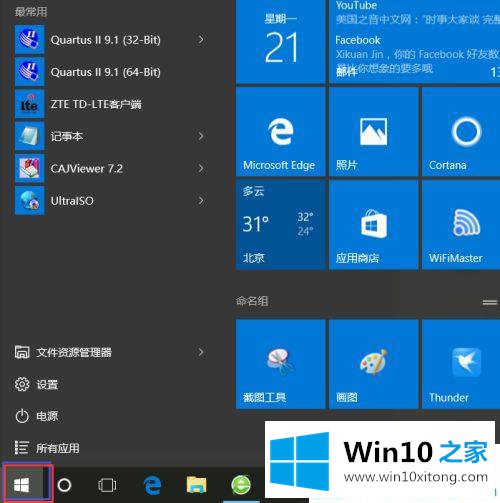Click the Quartus II 9.1 (64-Bit) text
Viewport: 500px width, 503px height.
[105, 72]
